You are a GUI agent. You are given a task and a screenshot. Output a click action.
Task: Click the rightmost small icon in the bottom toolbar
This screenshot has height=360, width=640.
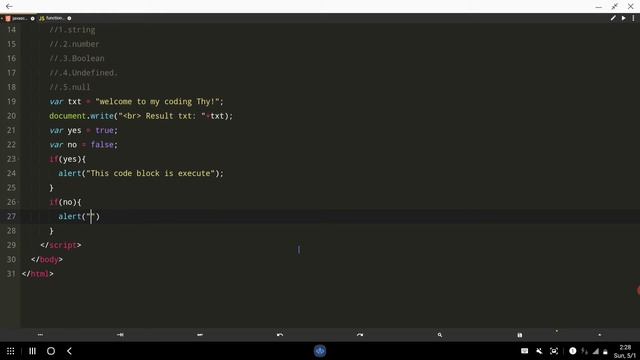point(600,335)
